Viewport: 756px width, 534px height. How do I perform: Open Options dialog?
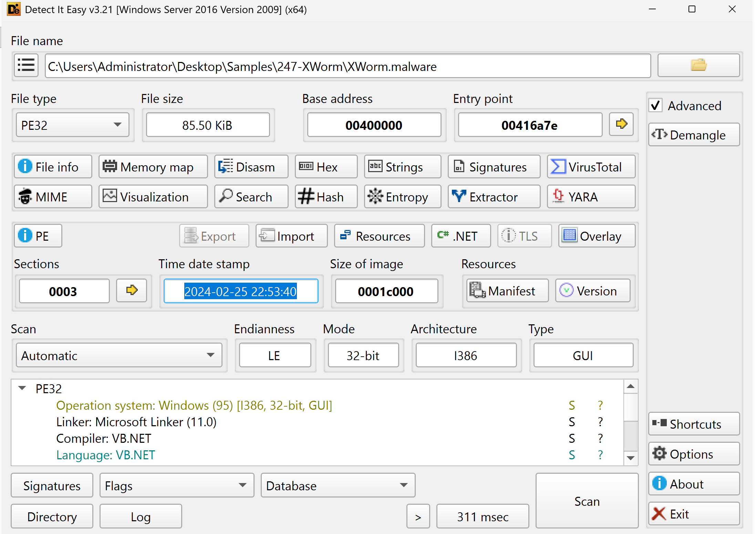[x=694, y=454]
